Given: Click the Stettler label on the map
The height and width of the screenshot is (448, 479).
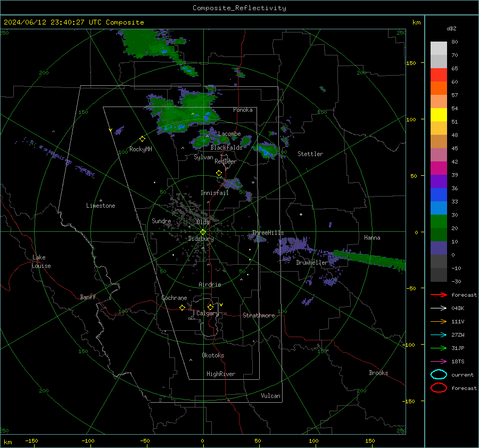Looking at the screenshot, I should [x=310, y=154].
